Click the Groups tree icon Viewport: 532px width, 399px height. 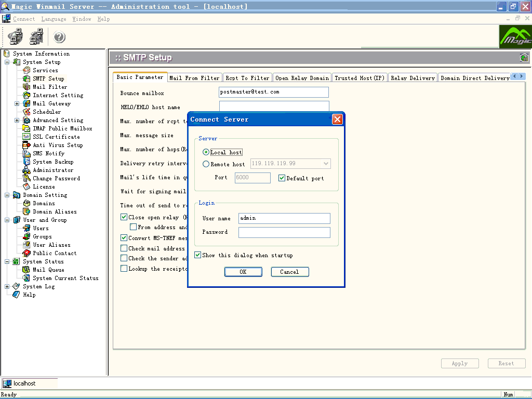pos(26,236)
